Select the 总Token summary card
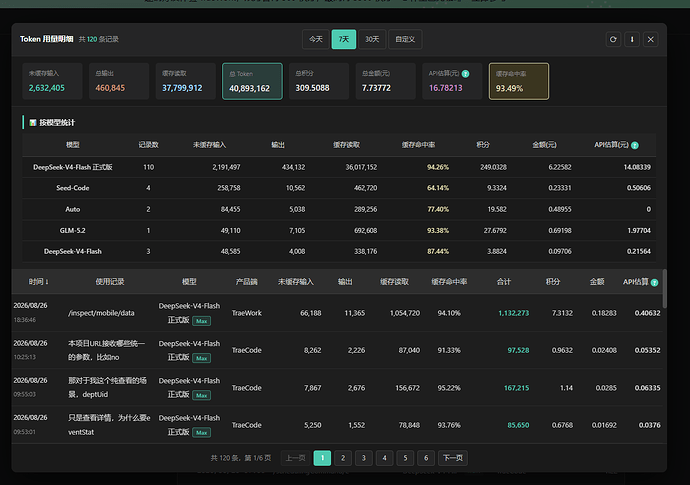690x485 pixels. click(x=253, y=81)
